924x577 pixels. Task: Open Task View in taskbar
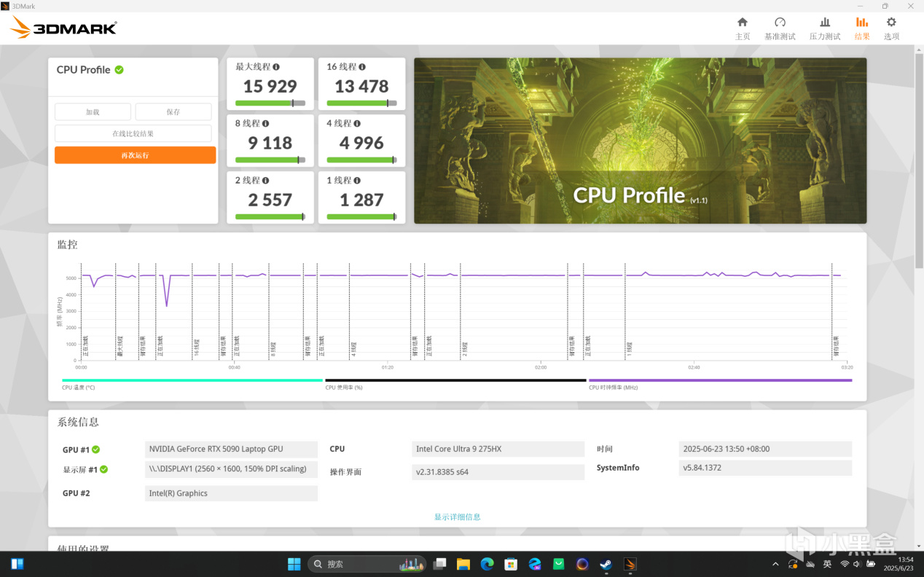click(x=439, y=564)
